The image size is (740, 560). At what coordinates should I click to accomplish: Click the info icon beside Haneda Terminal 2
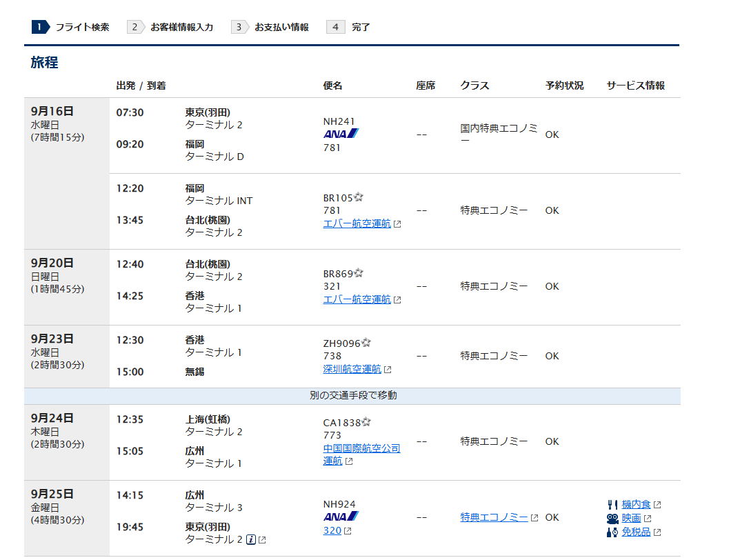251,539
